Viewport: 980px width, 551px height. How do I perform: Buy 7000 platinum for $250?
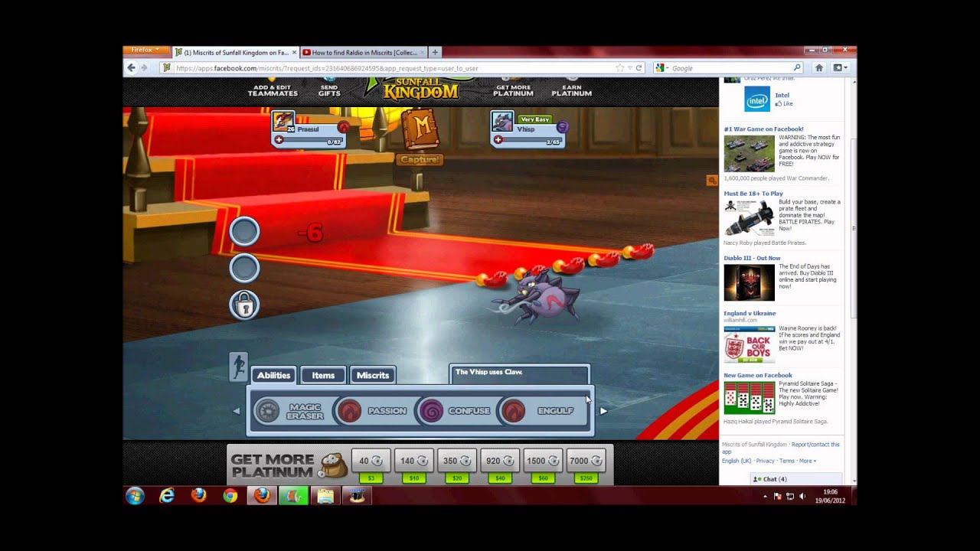click(586, 466)
